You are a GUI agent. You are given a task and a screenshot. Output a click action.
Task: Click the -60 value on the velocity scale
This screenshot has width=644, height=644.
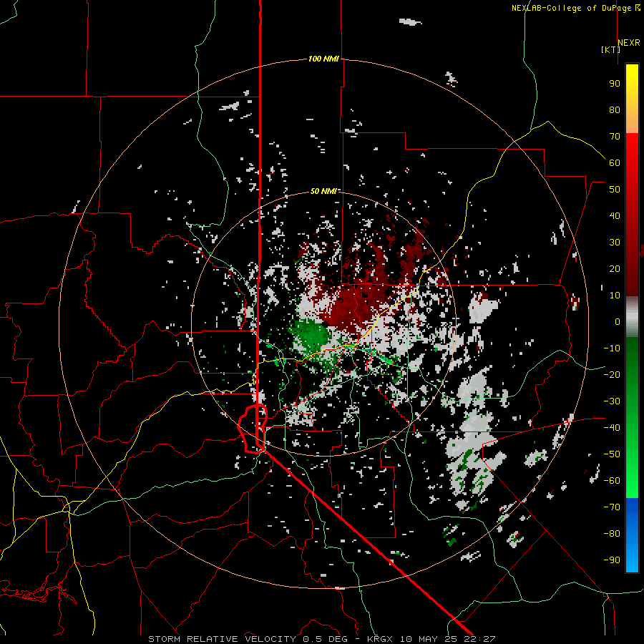click(x=612, y=481)
